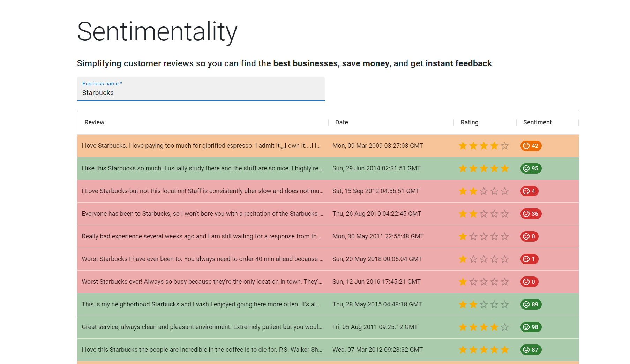Click the sad face badge scored 4
This screenshot has height=364, width=630.
[x=529, y=191]
